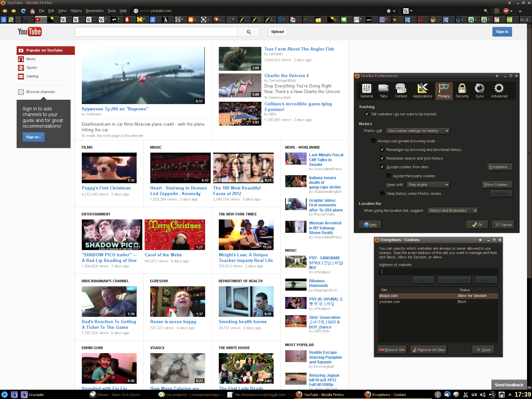Screen dimensions: 532x399
Task: Click OK in Firefox Preferences
Action: pos(477,225)
